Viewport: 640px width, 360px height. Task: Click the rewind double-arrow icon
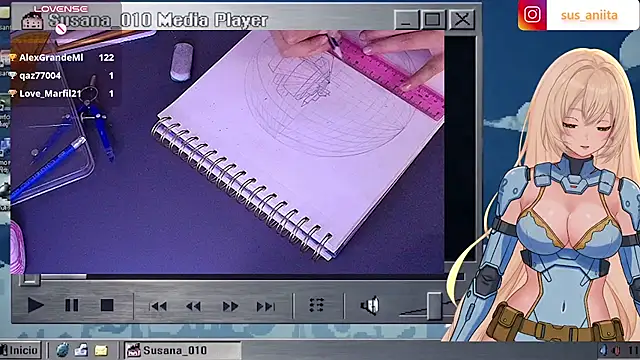coord(193,306)
